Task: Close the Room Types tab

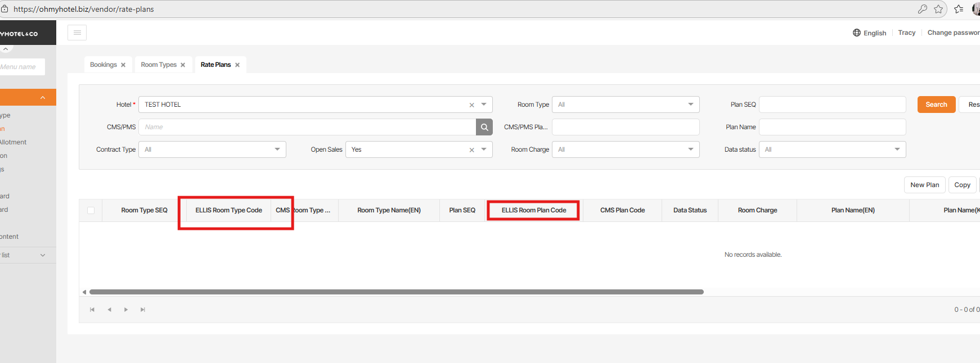Action: click(x=183, y=65)
